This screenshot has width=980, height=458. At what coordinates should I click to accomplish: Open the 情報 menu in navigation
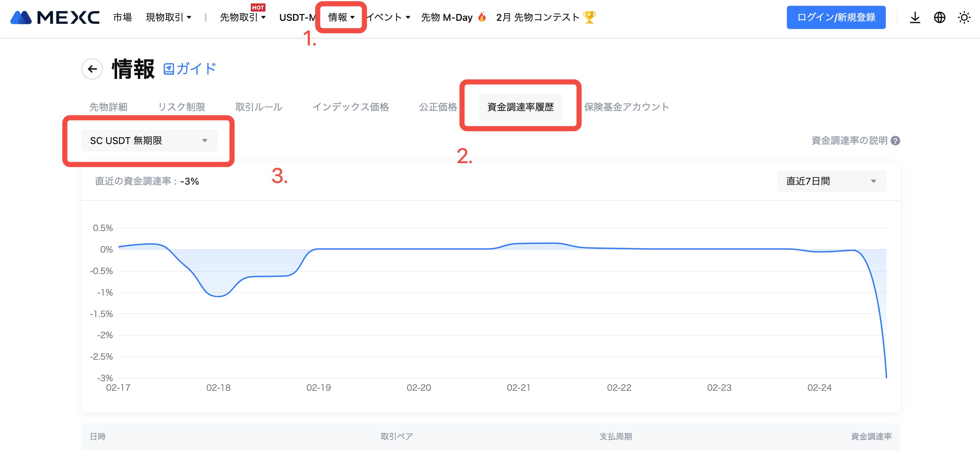pyautogui.click(x=341, y=17)
